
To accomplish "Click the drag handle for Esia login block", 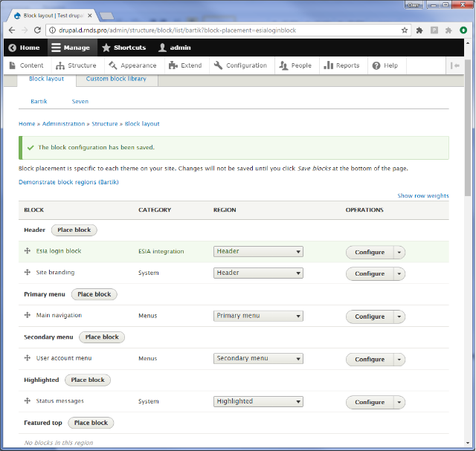I will [x=28, y=251].
